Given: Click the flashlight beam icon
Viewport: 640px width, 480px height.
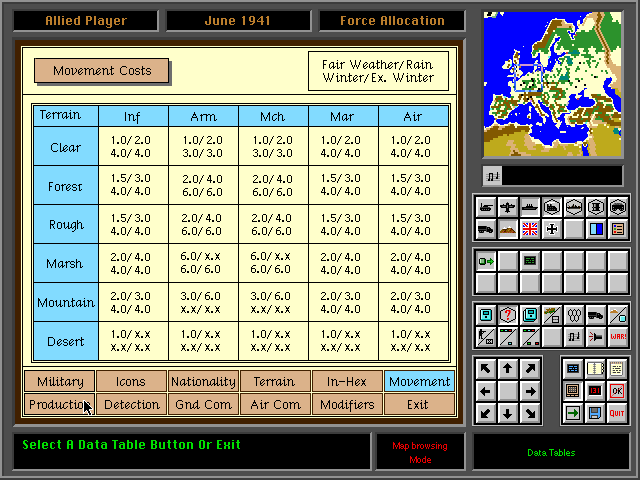Looking at the screenshot, I should tap(596, 337).
